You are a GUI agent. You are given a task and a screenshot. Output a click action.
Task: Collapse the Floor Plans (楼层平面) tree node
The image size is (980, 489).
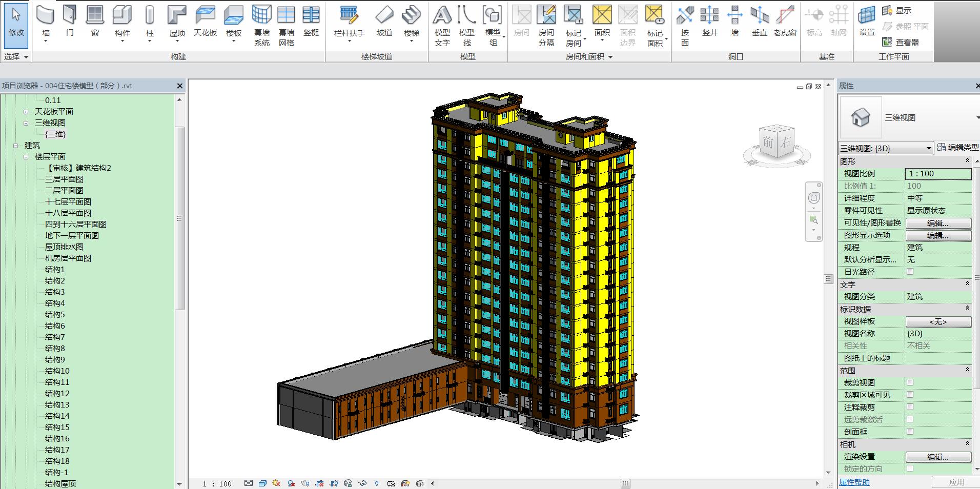(26, 157)
